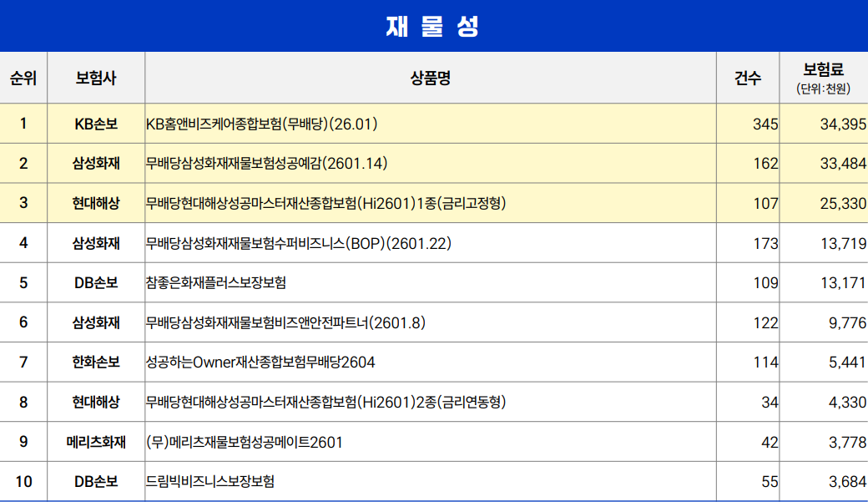868x502 pixels.
Task: Click rank number 7
Action: (23, 363)
